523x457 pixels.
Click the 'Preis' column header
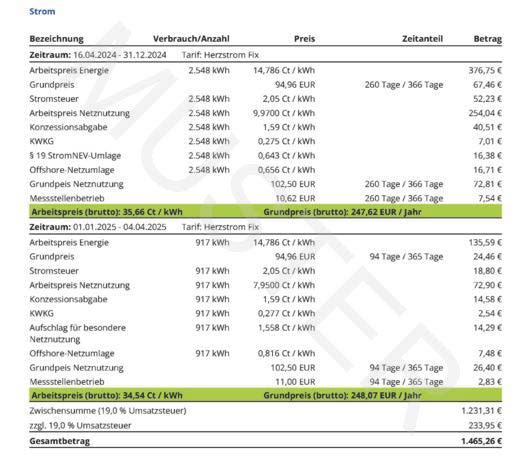[305, 39]
